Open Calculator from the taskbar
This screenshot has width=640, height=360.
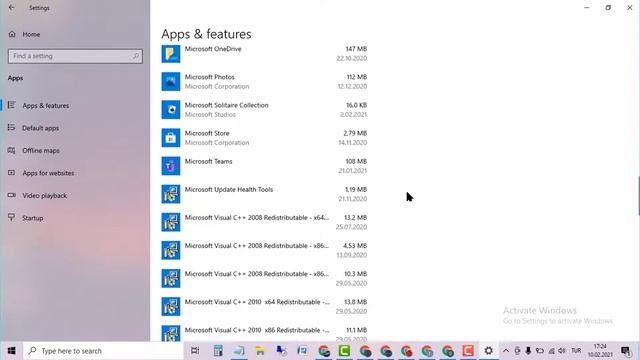[218, 351]
